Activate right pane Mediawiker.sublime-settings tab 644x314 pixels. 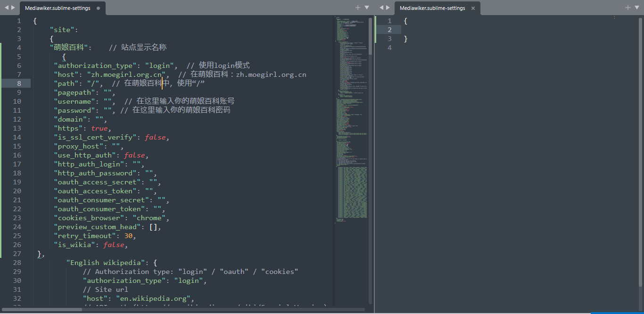pyautogui.click(x=432, y=8)
